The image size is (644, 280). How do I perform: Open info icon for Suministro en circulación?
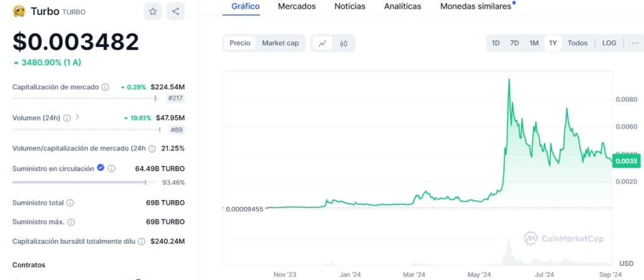pos(111,168)
